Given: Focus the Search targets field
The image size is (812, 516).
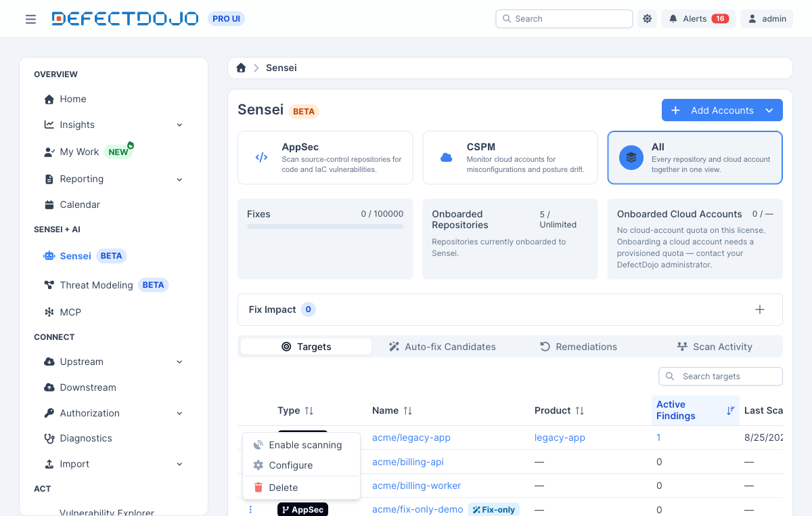Looking at the screenshot, I should pyautogui.click(x=721, y=377).
